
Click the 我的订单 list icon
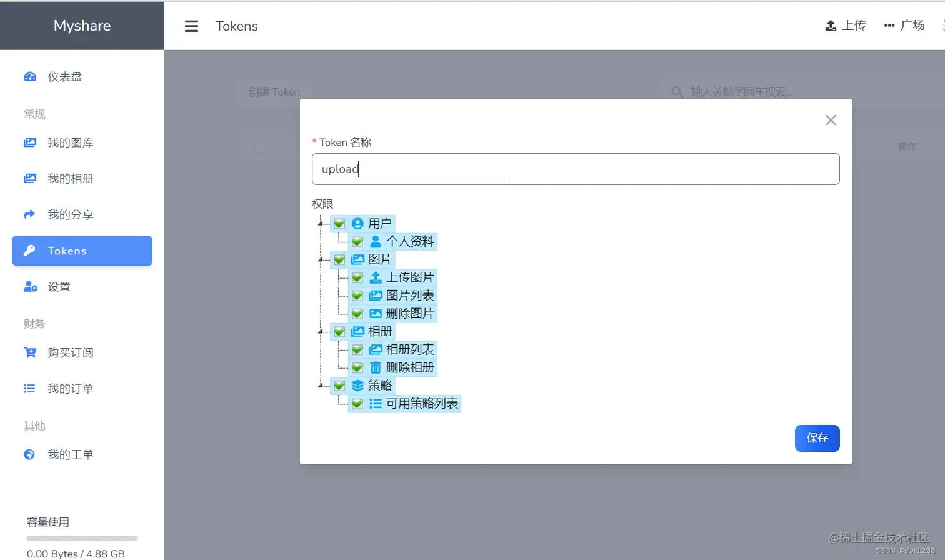(x=29, y=389)
